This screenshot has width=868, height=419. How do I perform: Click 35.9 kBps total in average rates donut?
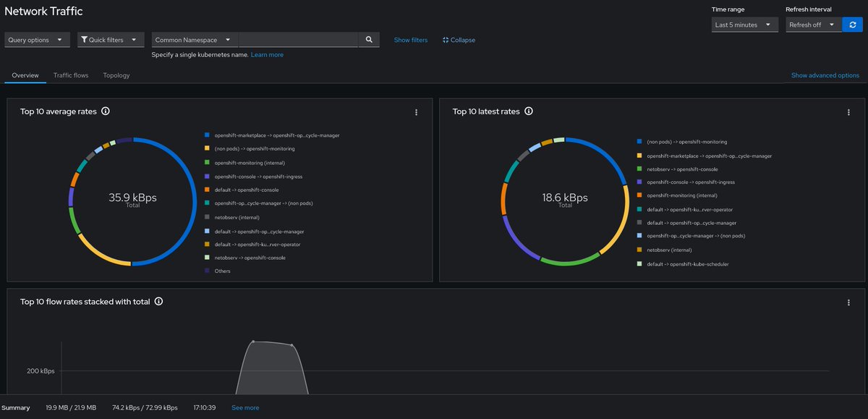click(x=132, y=199)
